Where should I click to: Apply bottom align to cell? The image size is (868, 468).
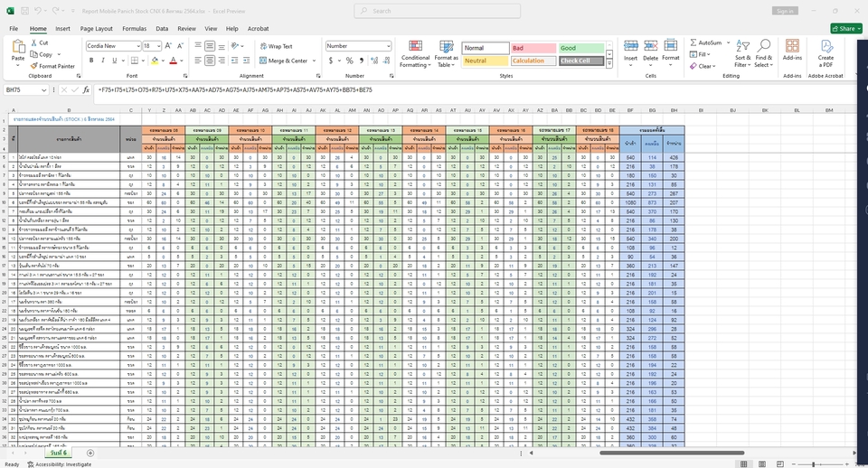(x=222, y=46)
